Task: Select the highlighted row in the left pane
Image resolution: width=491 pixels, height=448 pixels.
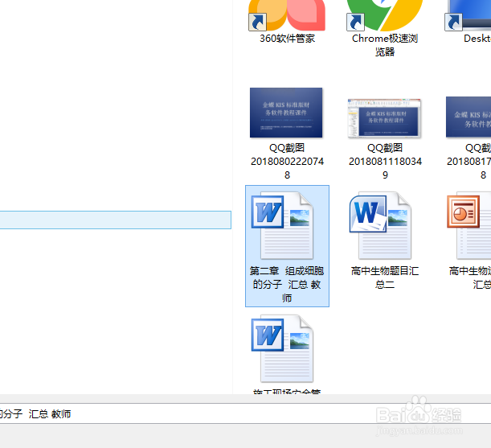Action: 116,220
